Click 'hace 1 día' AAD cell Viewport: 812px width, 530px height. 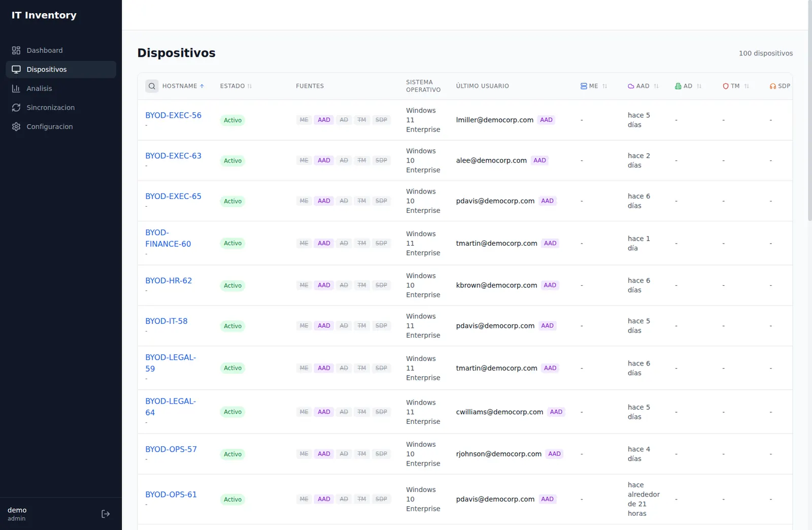tap(638, 243)
